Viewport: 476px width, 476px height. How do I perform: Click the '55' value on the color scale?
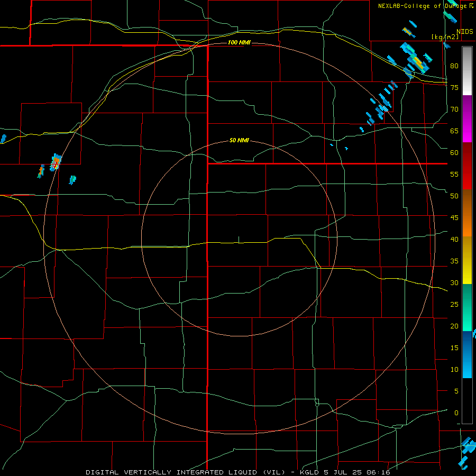coord(454,174)
